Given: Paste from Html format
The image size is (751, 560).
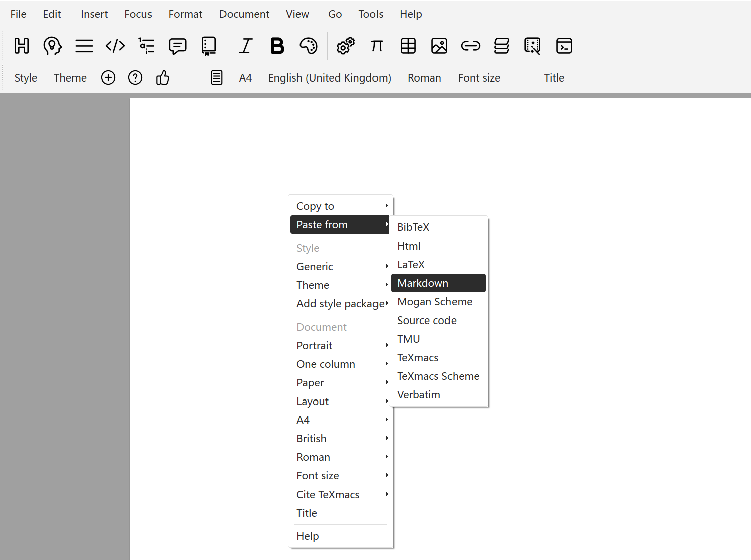Looking at the screenshot, I should click(x=438, y=246).
